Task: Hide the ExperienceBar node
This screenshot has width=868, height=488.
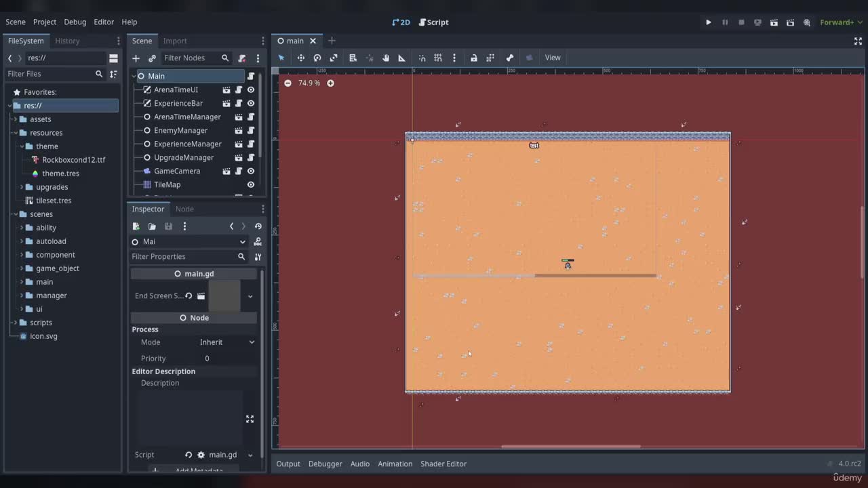Action: click(251, 103)
